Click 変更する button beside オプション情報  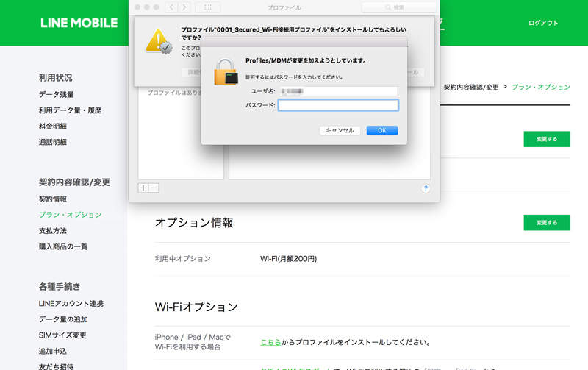pos(547,223)
